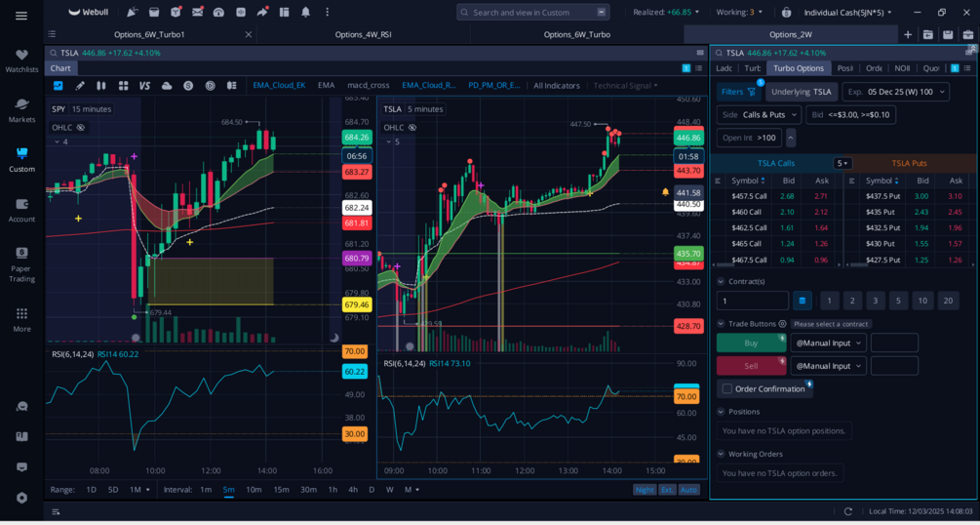Toggle the contract quantity stack icon button
The height and width of the screenshot is (525, 980).
pyautogui.click(x=802, y=301)
